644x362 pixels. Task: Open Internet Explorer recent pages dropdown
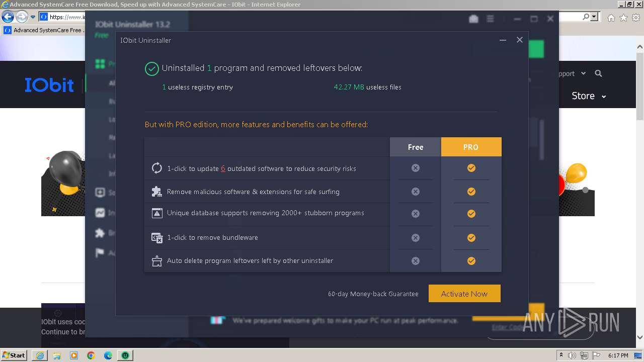[x=33, y=17]
